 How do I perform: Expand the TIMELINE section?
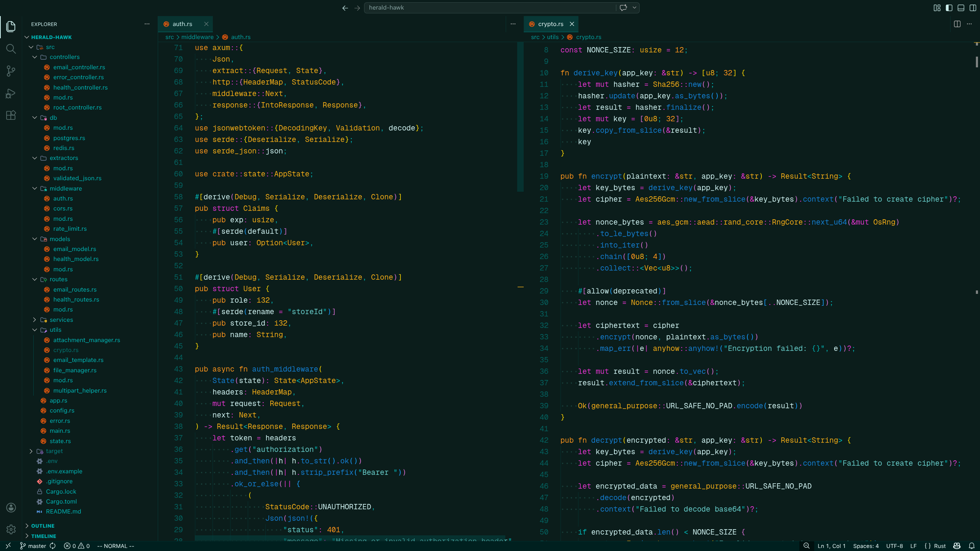click(x=43, y=536)
